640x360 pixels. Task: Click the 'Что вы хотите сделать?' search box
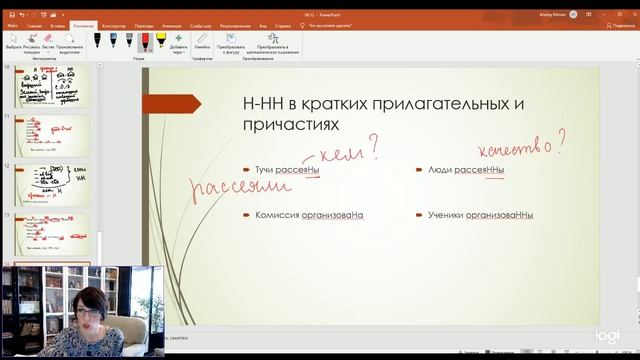click(x=326, y=25)
